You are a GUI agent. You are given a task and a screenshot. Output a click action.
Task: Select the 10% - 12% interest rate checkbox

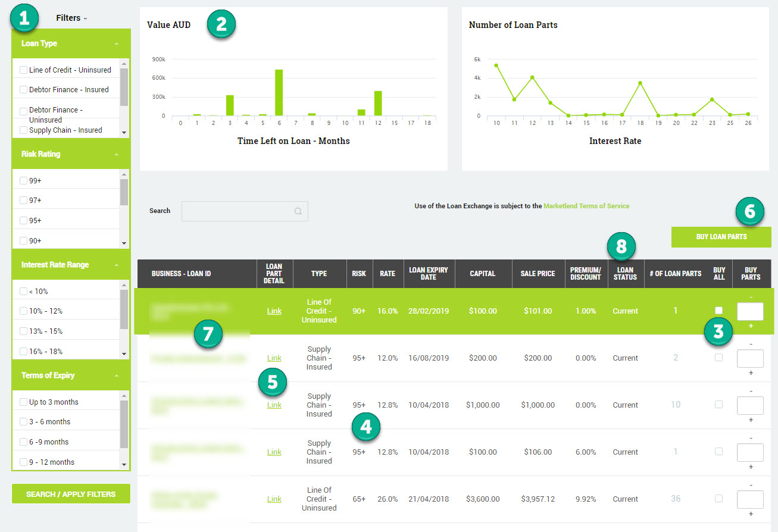(23, 311)
